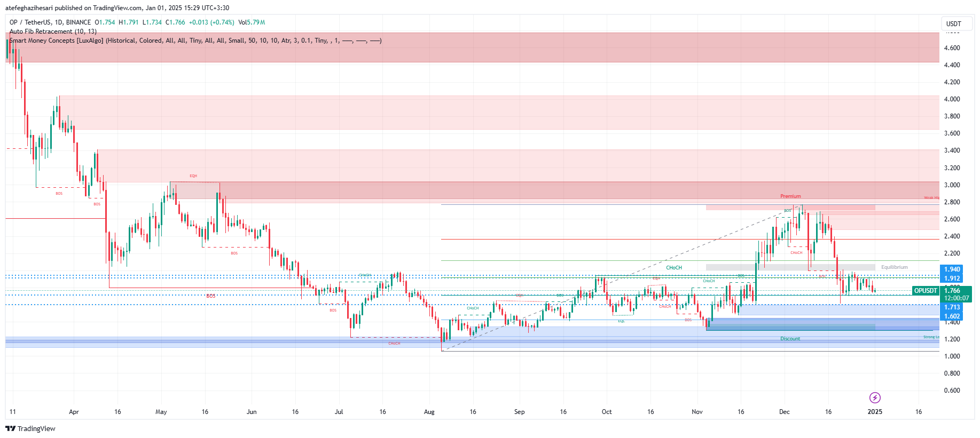980x438 pixels.
Task: Click the 2.400 price axis label
Action: pyautogui.click(x=952, y=236)
